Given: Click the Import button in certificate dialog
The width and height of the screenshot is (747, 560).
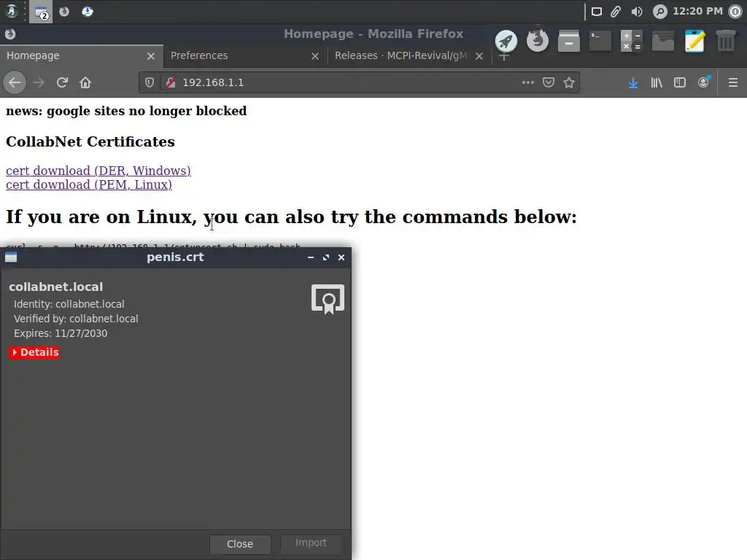Looking at the screenshot, I should coord(311,542).
